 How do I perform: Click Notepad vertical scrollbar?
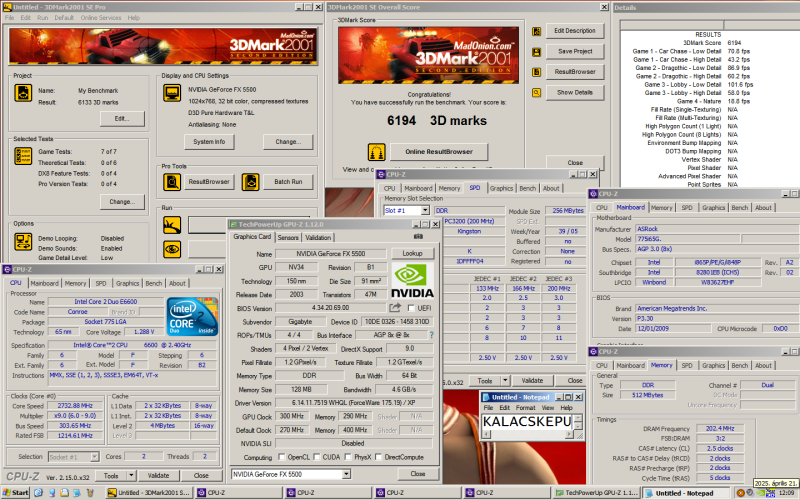(x=578, y=422)
